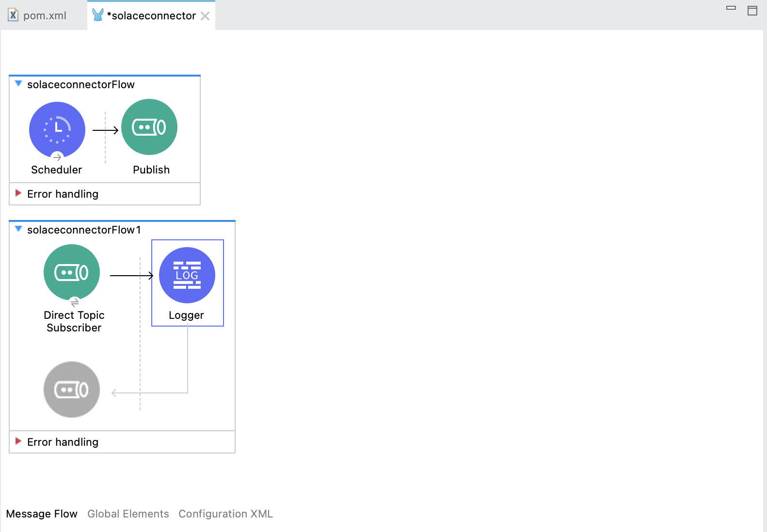This screenshot has width=767, height=532.
Task: Collapse the solaceconnectorFlow flow
Action: [x=18, y=83]
